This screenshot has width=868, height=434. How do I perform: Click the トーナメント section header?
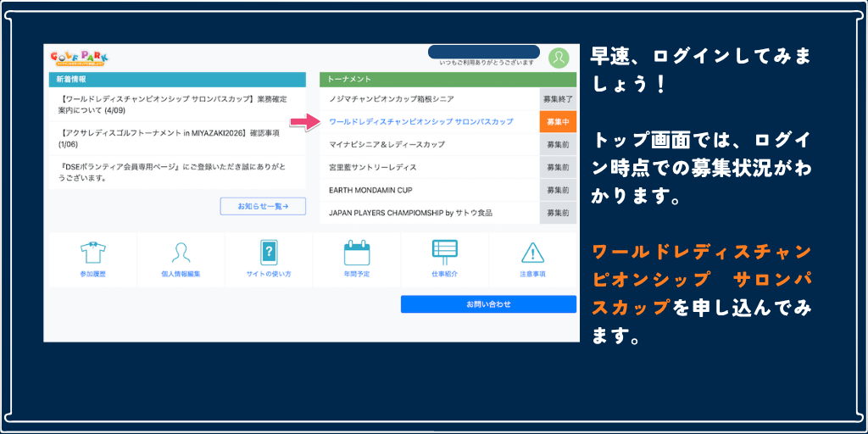tap(448, 79)
